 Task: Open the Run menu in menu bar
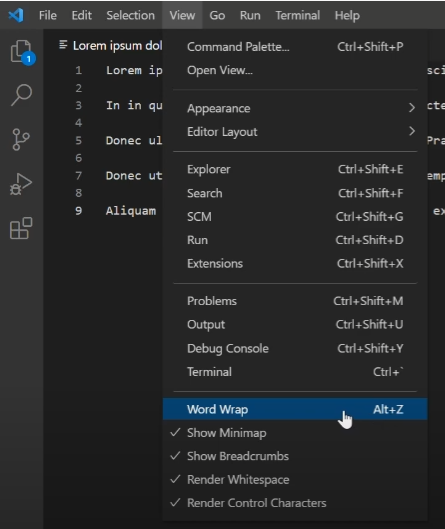click(x=250, y=15)
